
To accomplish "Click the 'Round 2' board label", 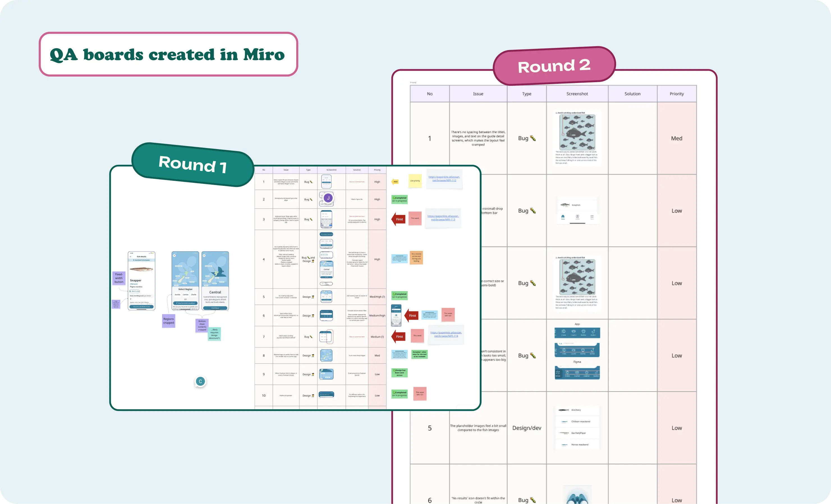I will coord(554,66).
